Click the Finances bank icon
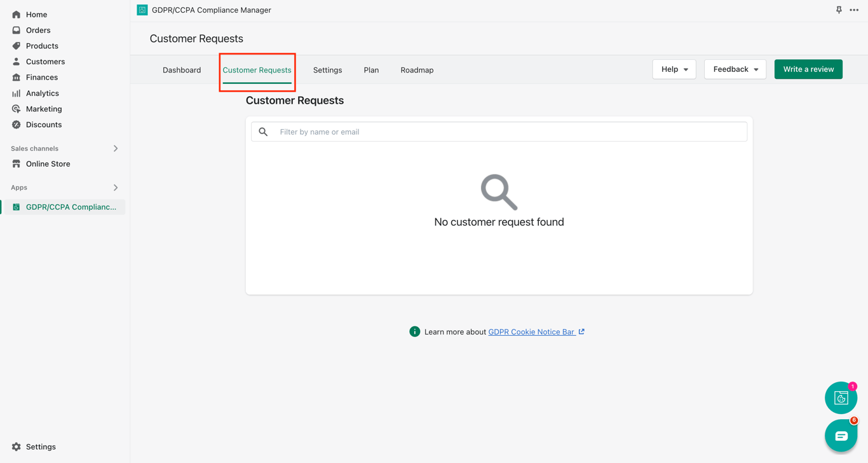Viewport: 868px width, 463px height. (x=17, y=78)
